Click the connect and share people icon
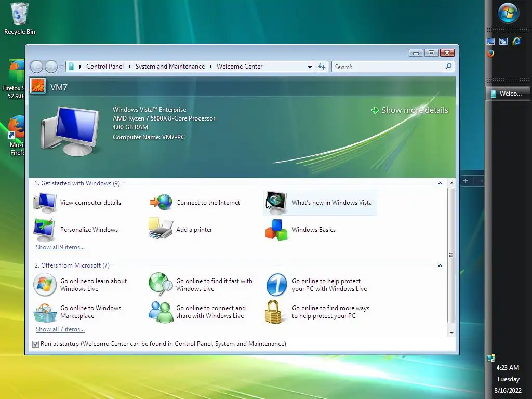 [x=161, y=312]
